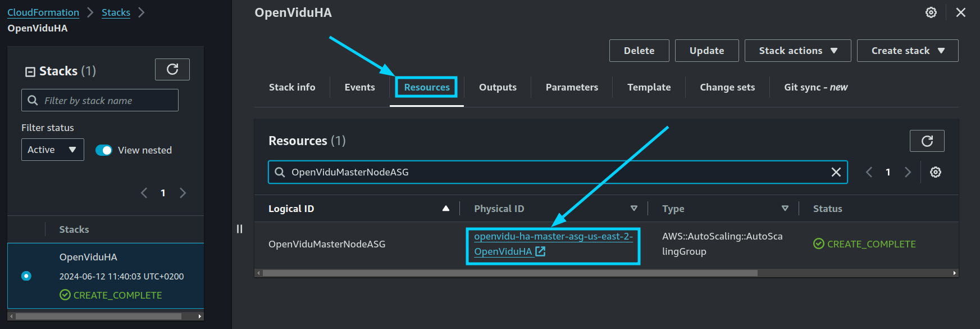Open the Active filter status dropdown
Image resolution: width=980 pixels, height=329 pixels.
(53, 150)
